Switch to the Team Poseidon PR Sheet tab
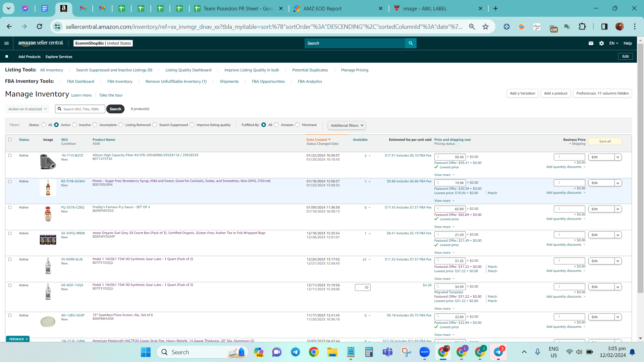The height and width of the screenshot is (362, 644). pos(238,8)
